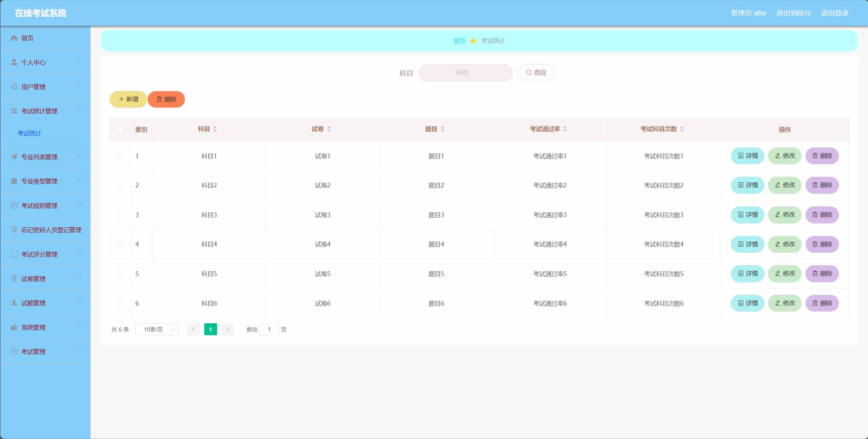The width and height of the screenshot is (868, 439).
Task: Open 试题管理 menu item
Action: (x=45, y=303)
